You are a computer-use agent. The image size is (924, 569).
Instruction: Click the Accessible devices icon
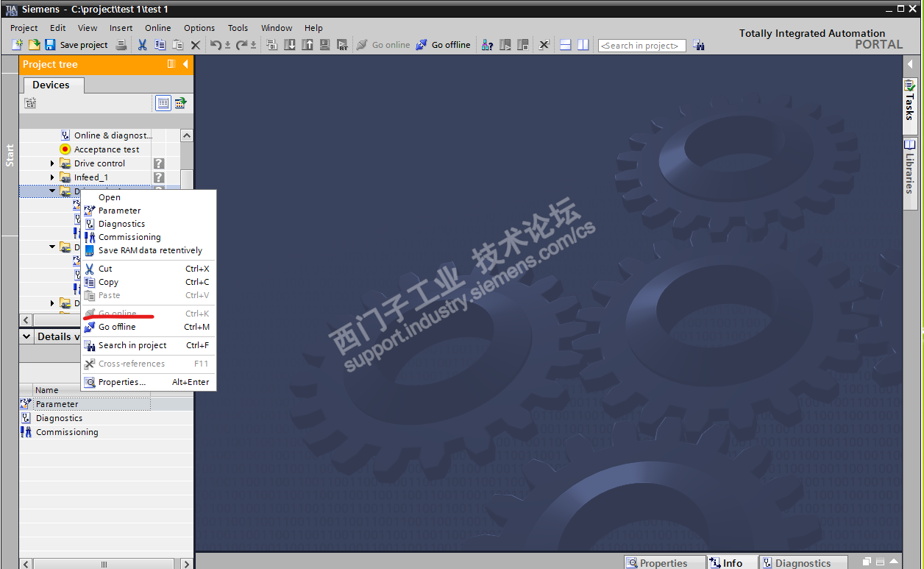coord(487,45)
